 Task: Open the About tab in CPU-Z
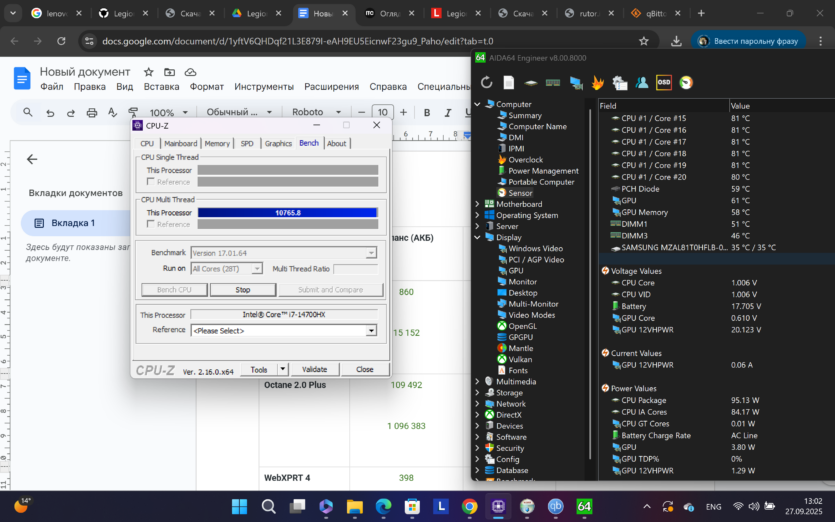click(x=337, y=143)
